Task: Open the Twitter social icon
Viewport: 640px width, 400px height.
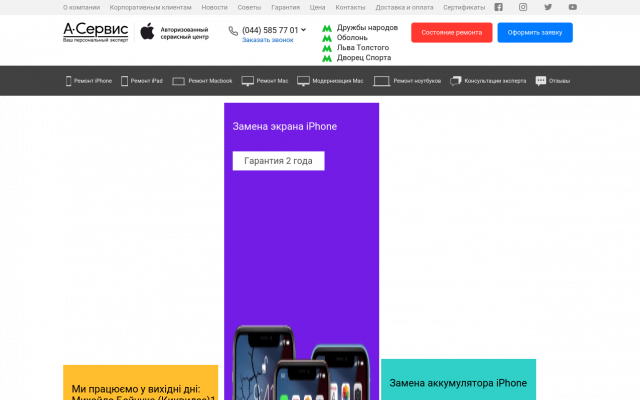Action: pyautogui.click(x=548, y=7)
